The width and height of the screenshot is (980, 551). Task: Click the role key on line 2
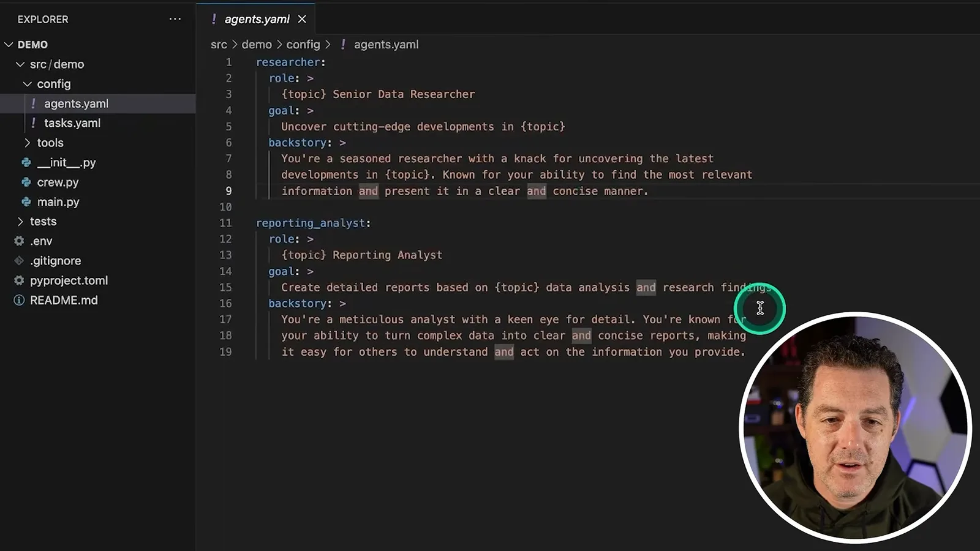(x=281, y=78)
